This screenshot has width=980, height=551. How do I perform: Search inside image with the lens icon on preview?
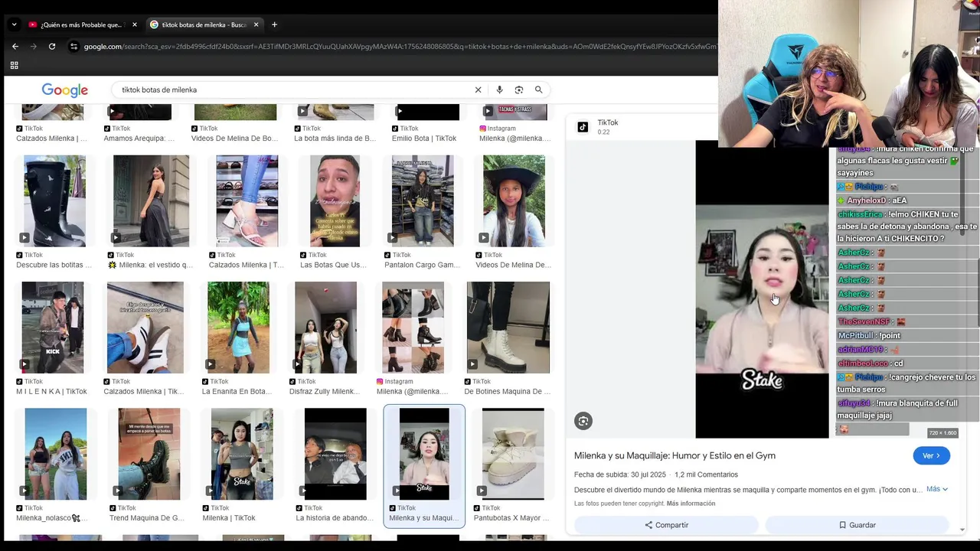click(x=583, y=421)
